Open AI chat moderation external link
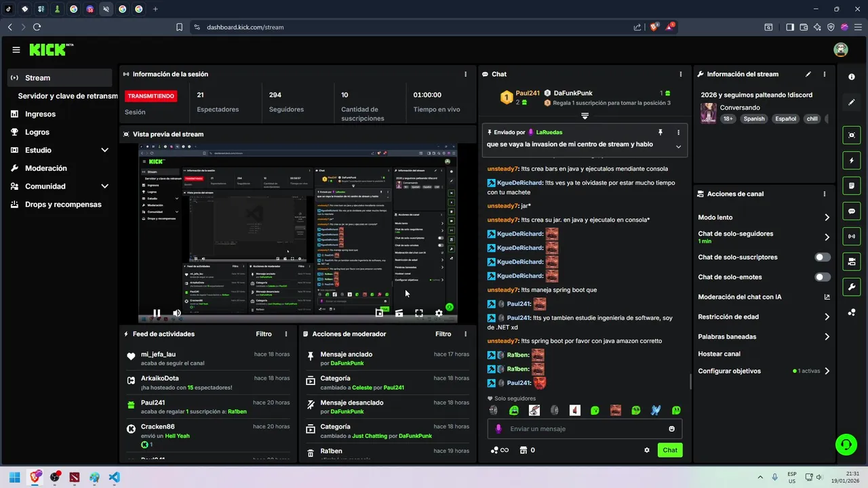This screenshot has height=488, width=868. (x=827, y=297)
